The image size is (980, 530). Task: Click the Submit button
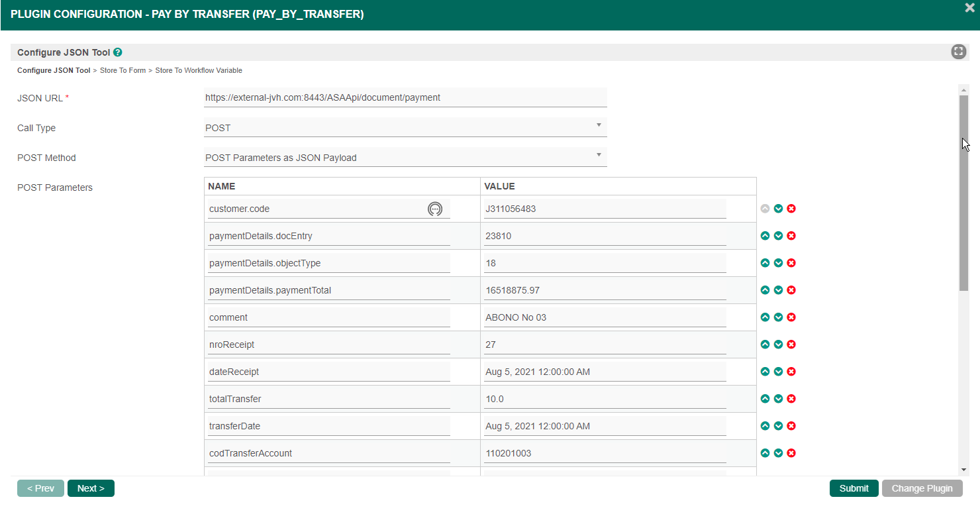854,488
